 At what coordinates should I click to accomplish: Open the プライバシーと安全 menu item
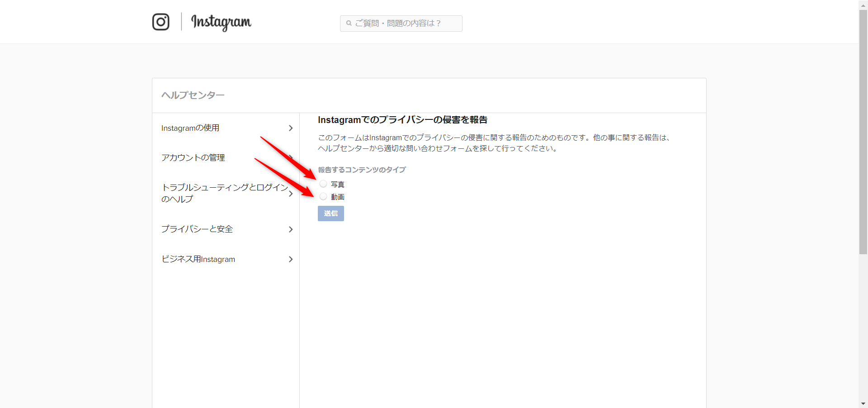pyautogui.click(x=226, y=229)
